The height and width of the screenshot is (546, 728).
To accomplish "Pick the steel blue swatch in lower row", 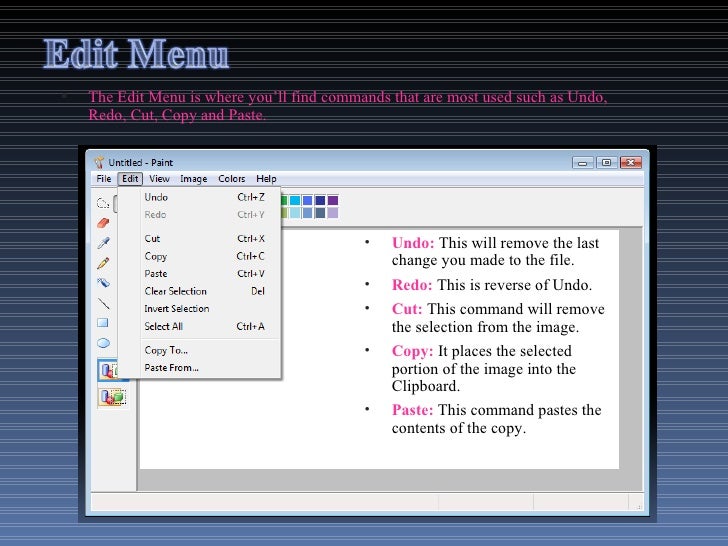I will (x=307, y=213).
